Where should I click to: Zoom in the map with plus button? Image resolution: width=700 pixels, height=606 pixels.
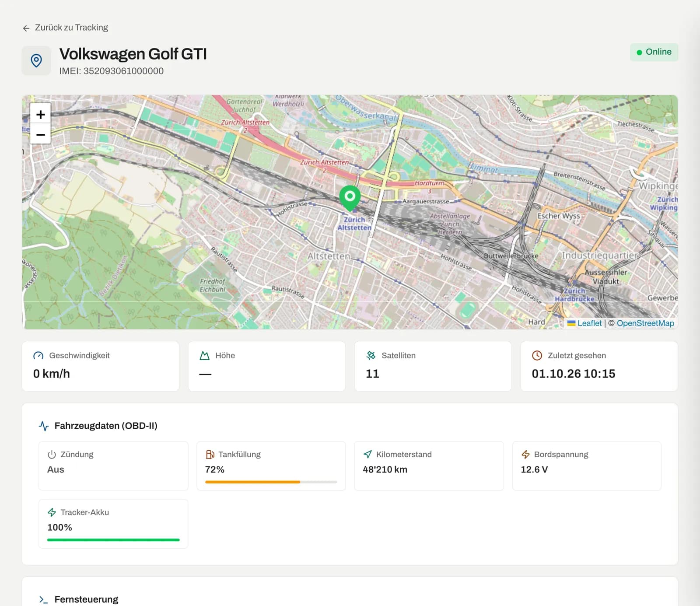click(x=41, y=115)
